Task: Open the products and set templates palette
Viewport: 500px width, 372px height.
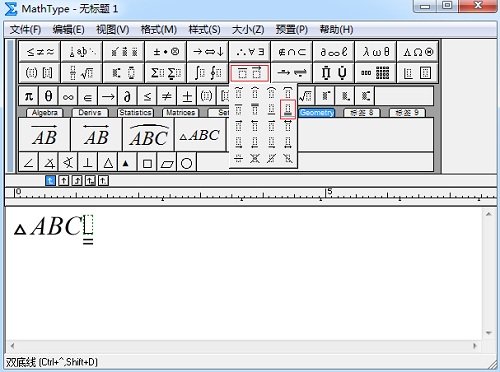Action: point(334,73)
